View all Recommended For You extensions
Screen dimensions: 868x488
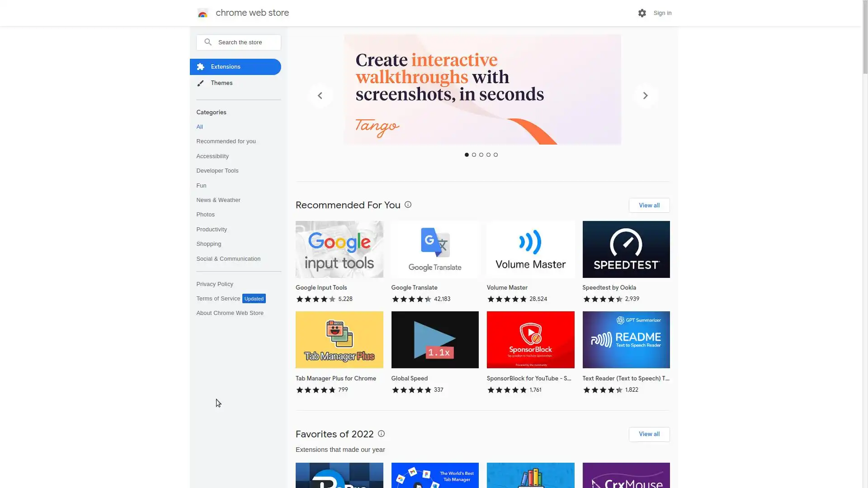[649, 205]
